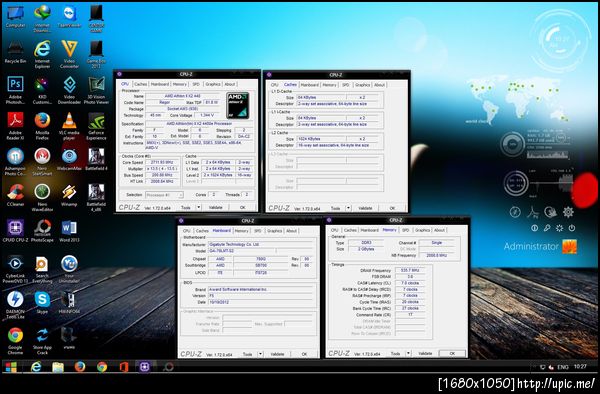Click OK in CPU tab window
This screenshot has width=600, height=394.
[242, 207]
